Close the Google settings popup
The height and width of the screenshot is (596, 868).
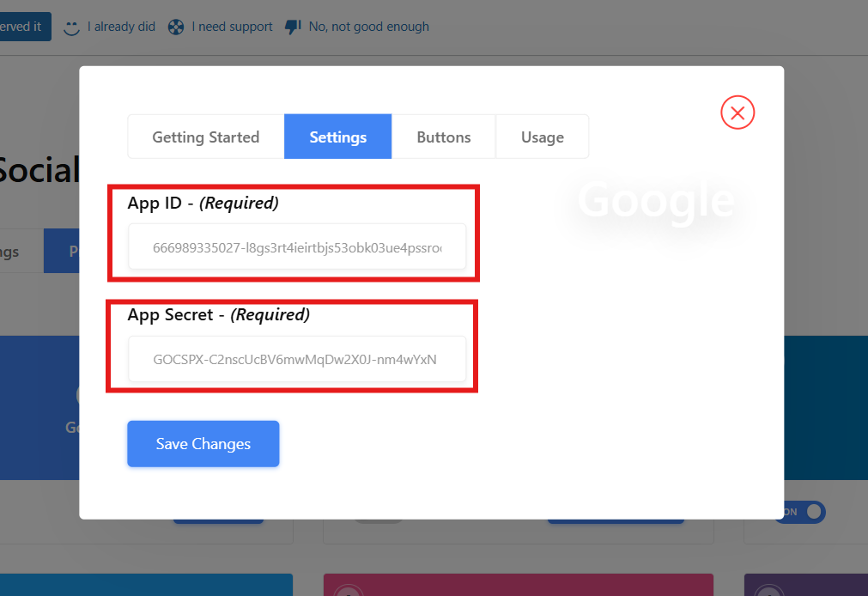click(737, 113)
